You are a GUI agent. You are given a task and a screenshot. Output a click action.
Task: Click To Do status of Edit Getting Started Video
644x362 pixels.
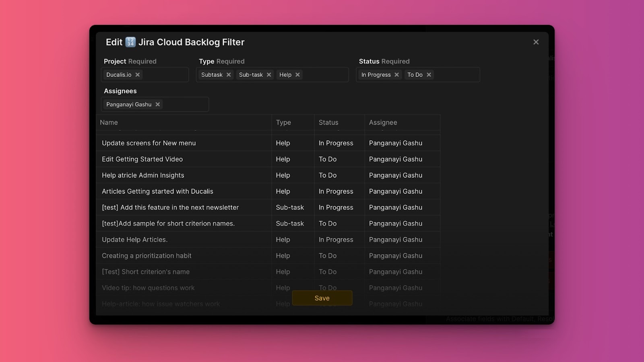click(x=328, y=159)
